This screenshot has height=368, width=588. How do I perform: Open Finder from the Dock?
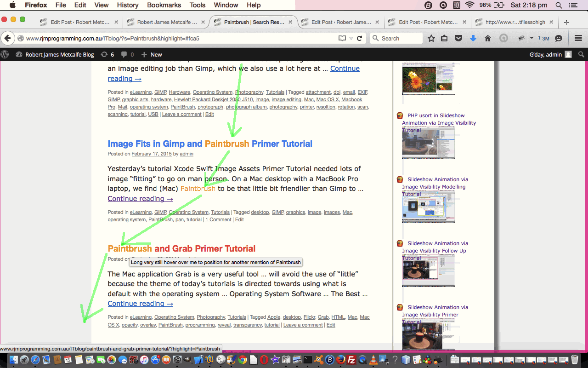point(13,360)
